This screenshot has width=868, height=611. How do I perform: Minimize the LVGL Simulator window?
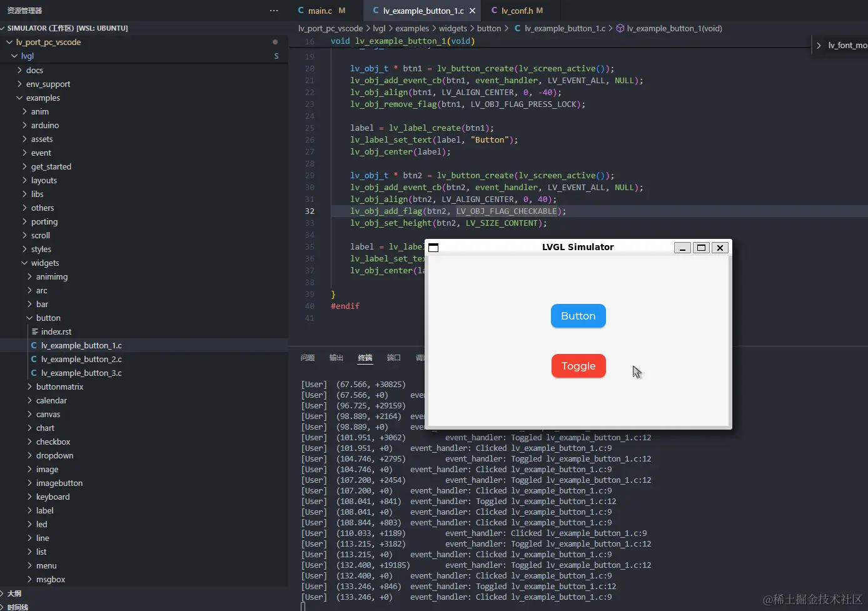pyautogui.click(x=682, y=248)
